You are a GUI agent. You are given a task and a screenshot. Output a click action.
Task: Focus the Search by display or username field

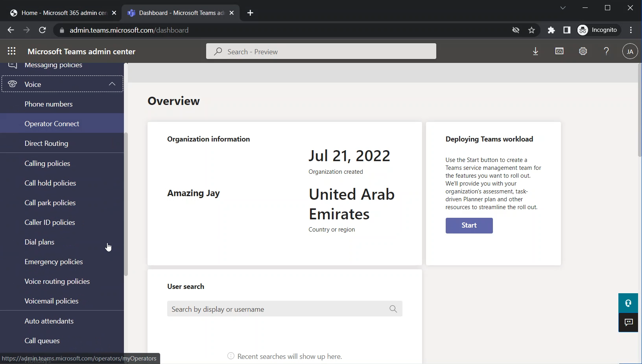pos(277,309)
